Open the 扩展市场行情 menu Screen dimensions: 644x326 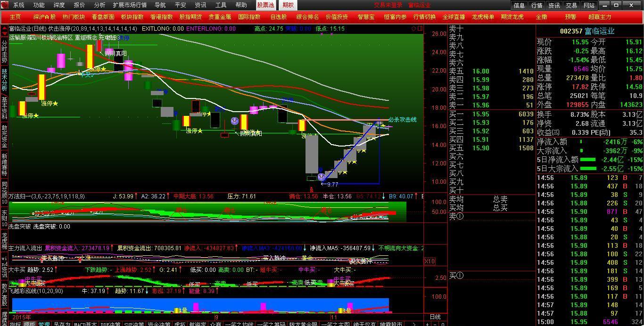click(x=130, y=5)
